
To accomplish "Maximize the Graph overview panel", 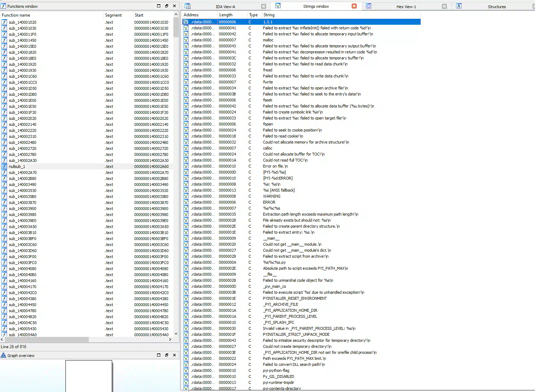I will (x=159, y=355).
